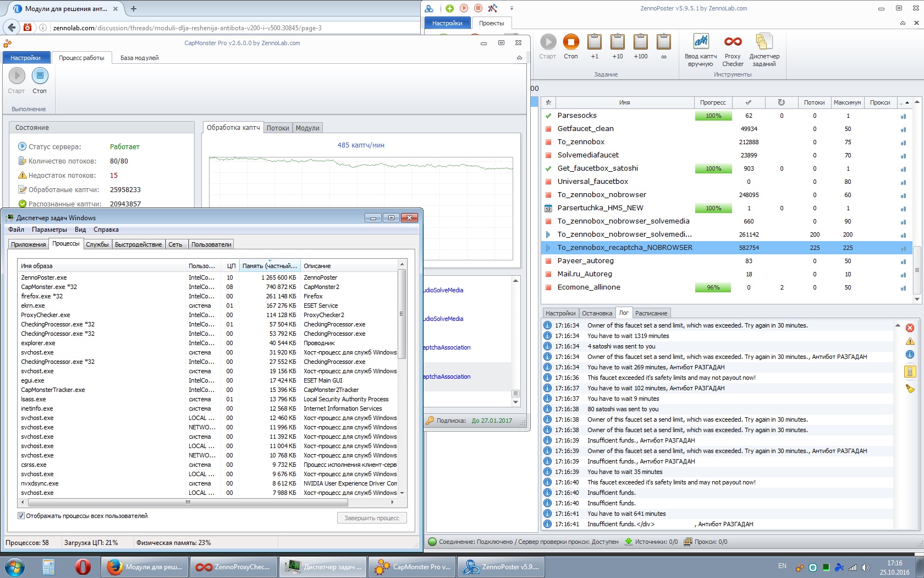Toggle error messages filter in log panel
This screenshot has height=578, width=924.
[910, 328]
